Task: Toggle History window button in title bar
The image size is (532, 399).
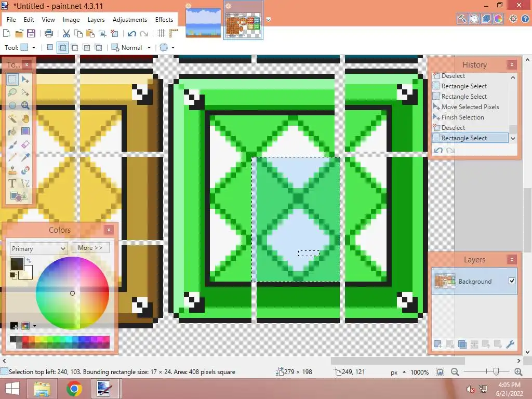Action: tap(474, 19)
